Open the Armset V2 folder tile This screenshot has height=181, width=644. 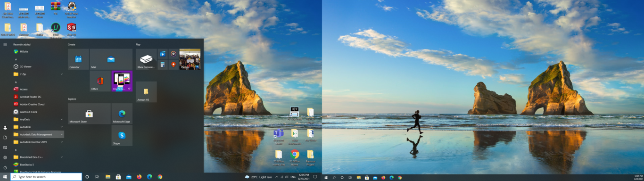(146, 92)
